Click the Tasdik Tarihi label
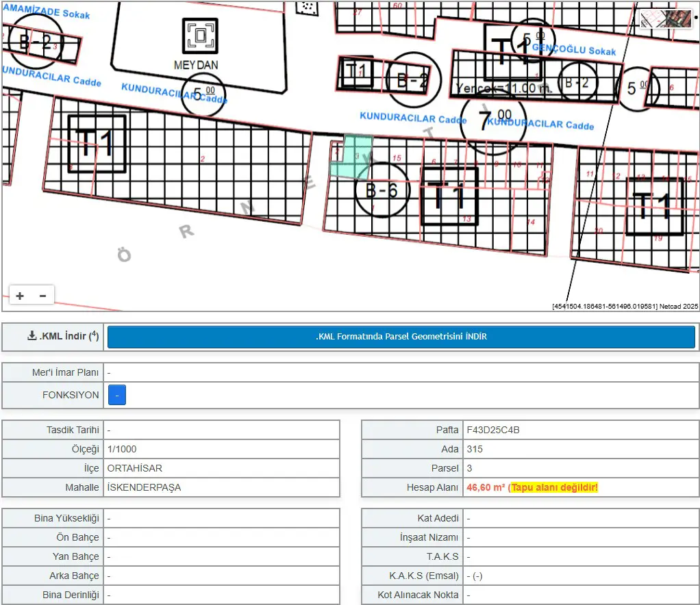Image resolution: width=700 pixels, height=605 pixels. (73, 430)
